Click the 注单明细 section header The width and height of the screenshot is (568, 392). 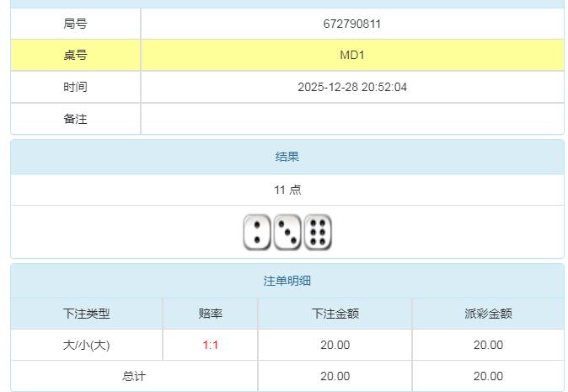point(287,281)
